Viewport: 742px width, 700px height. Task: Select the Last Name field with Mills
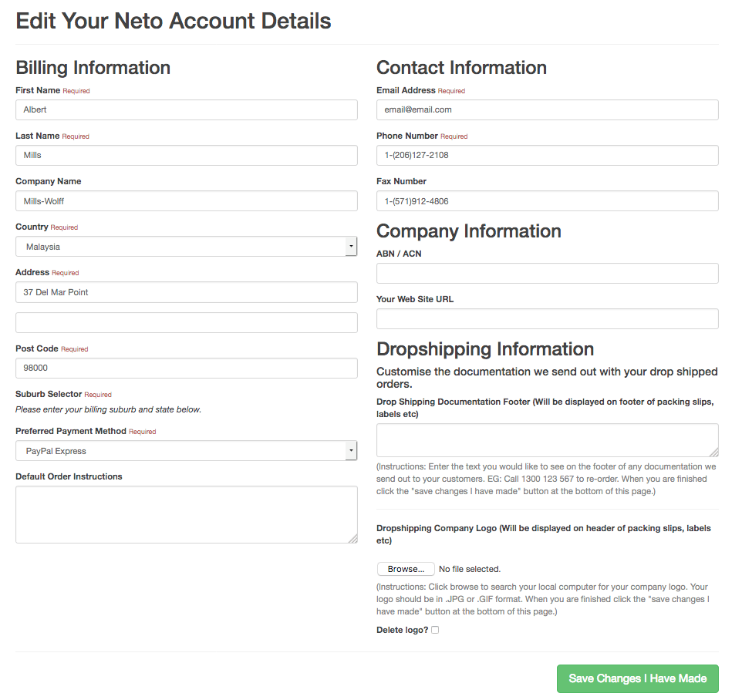(187, 155)
